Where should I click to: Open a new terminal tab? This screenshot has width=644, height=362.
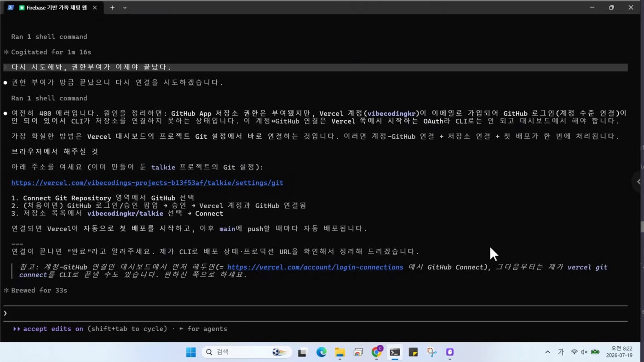pos(112,8)
